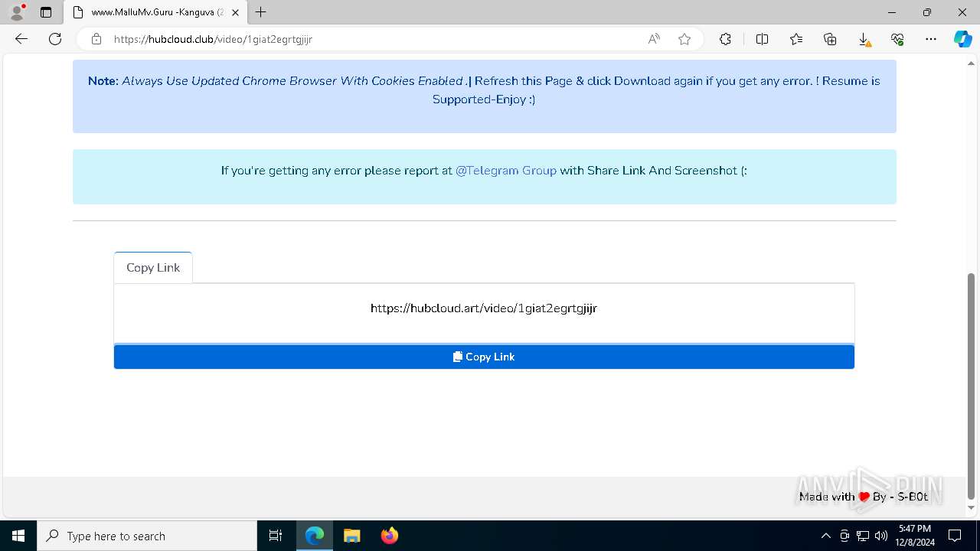
Task: Click the browser Back arrow
Action: 21,39
